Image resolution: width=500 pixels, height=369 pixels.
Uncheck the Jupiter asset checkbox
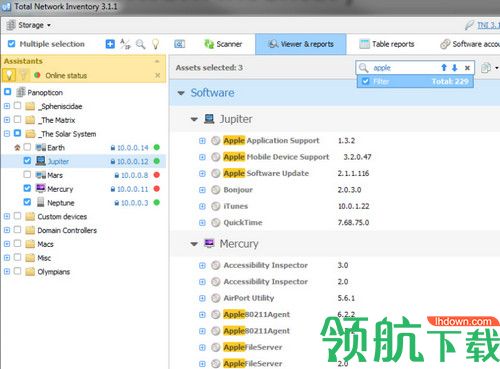pyautogui.click(x=27, y=161)
